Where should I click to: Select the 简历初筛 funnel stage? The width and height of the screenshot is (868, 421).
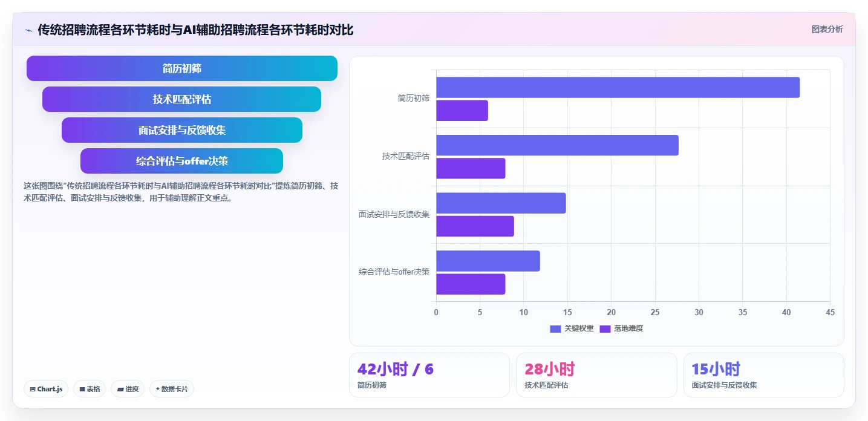[182, 68]
